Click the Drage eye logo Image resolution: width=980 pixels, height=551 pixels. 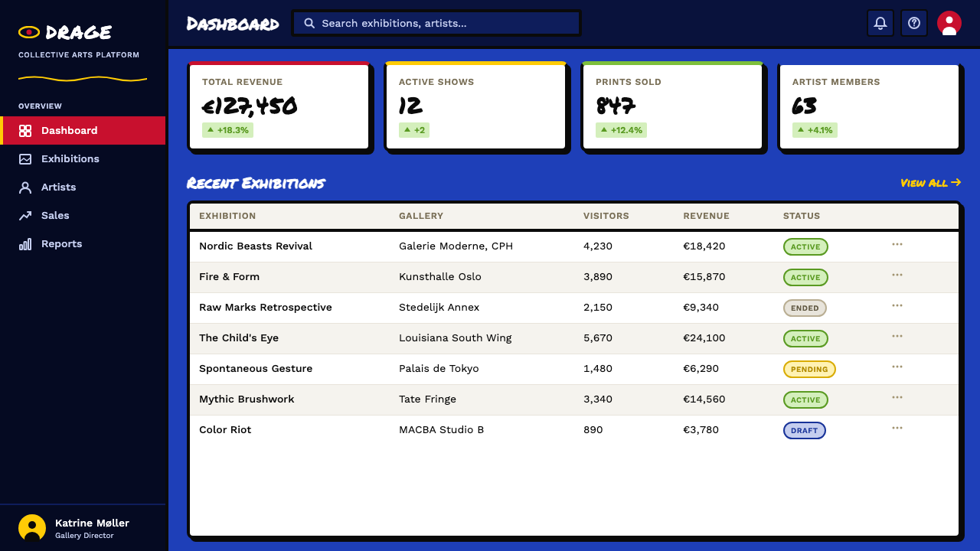tap(29, 32)
